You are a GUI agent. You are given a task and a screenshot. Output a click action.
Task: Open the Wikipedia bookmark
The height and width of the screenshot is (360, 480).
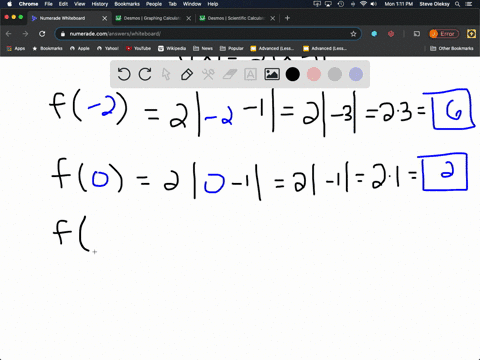172,48
